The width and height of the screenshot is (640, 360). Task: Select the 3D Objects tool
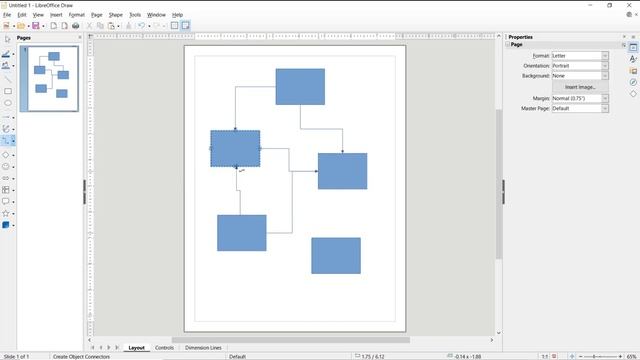tap(6, 225)
